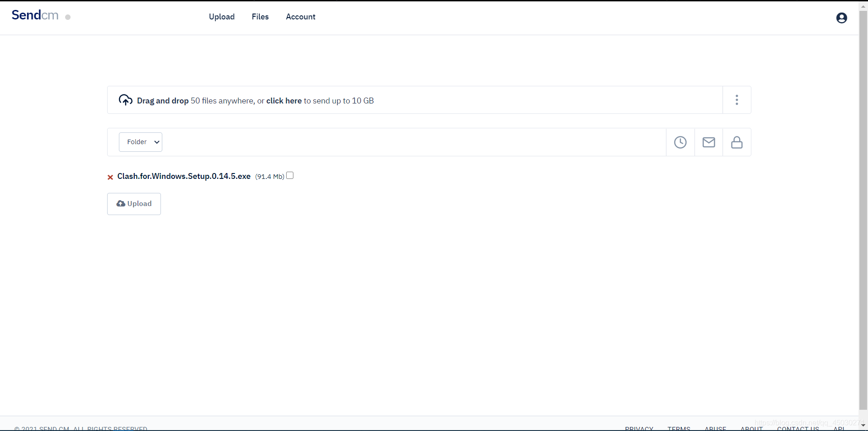Click the vertical page scrollbar
The height and width of the screenshot is (431, 868).
click(863, 210)
